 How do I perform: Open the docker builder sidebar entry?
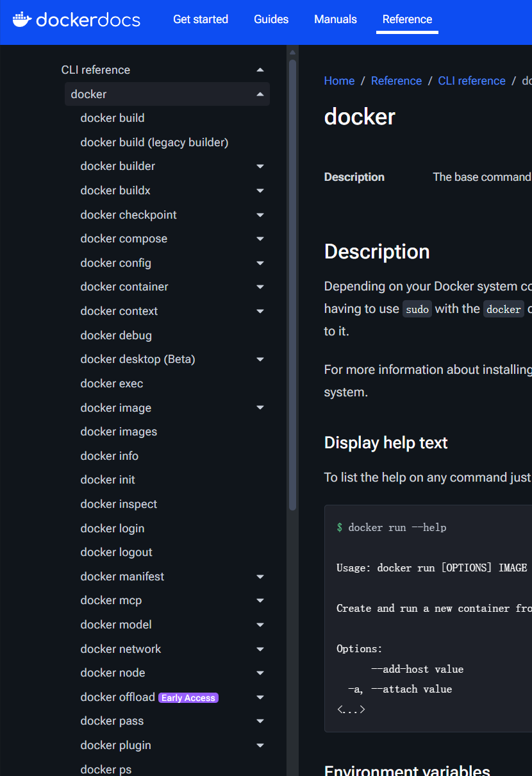(x=118, y=166)
